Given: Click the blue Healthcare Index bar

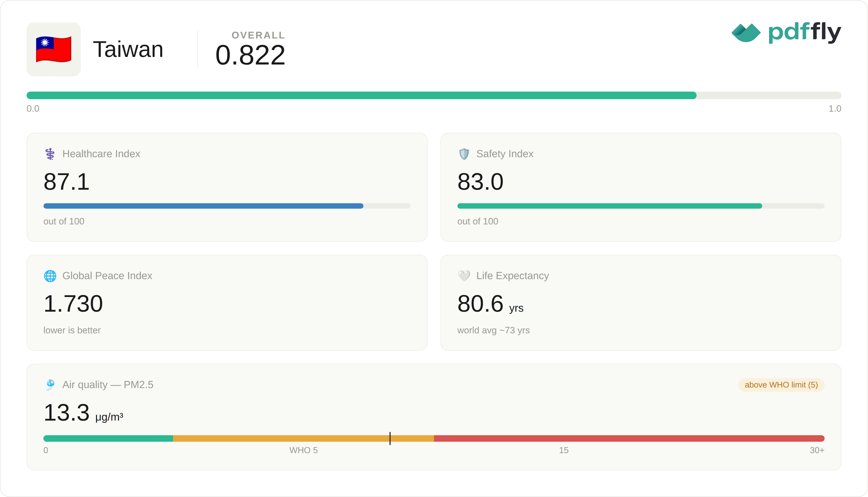Looking at the screenshot, I should tap(203, 206).
